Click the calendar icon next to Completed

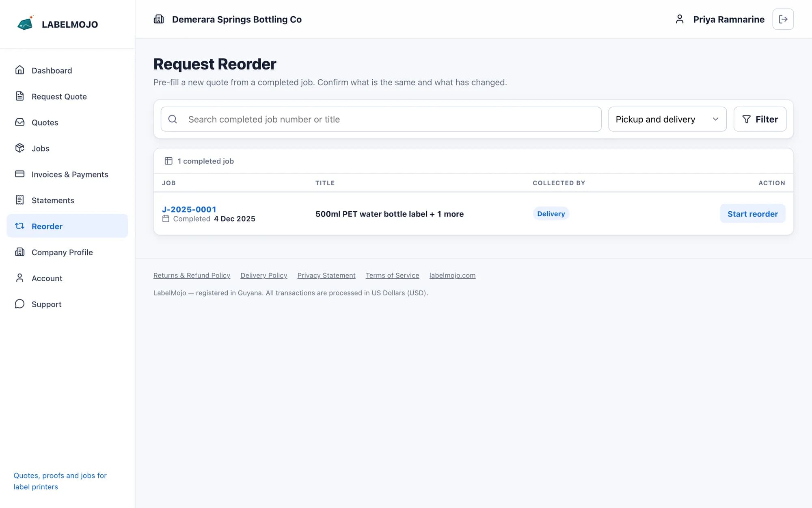pyautogui.click(x=166, y=219)
